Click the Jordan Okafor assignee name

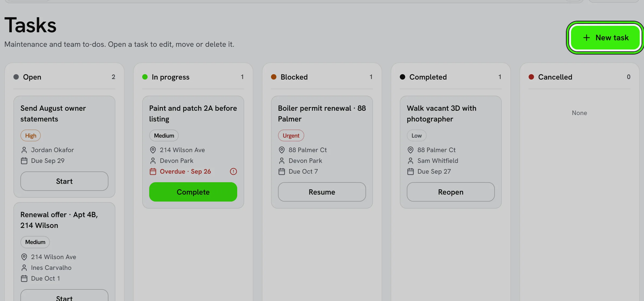(53, 150)
